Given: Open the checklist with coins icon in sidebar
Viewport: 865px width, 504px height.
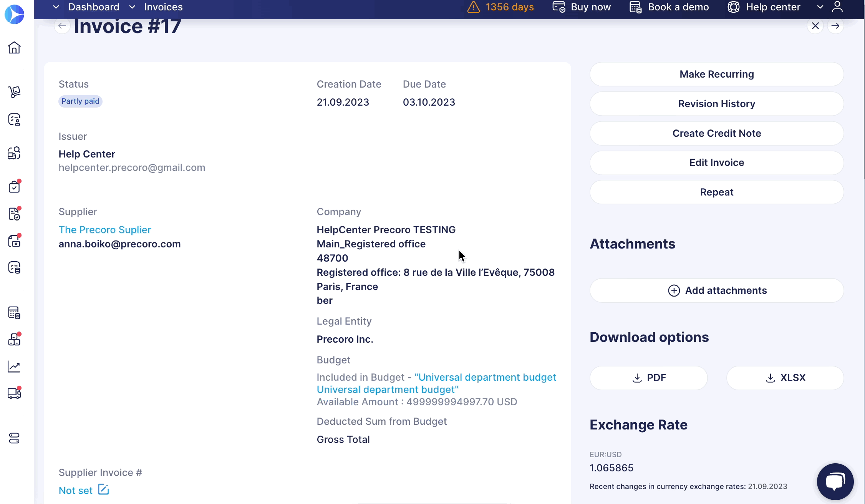Looking at the screenshot, I should tap(14, 267).
